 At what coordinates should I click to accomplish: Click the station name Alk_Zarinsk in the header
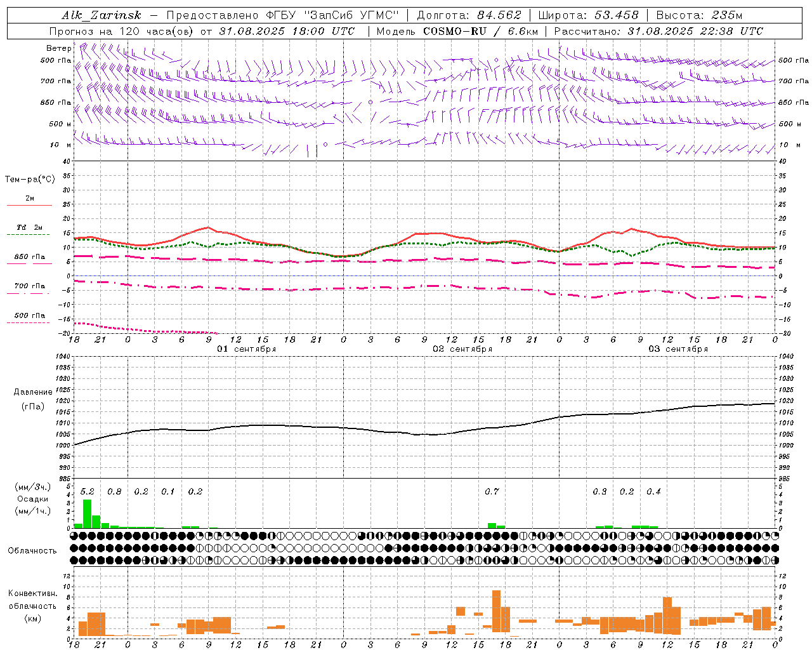pyautogui.click(x=101, y=15)
